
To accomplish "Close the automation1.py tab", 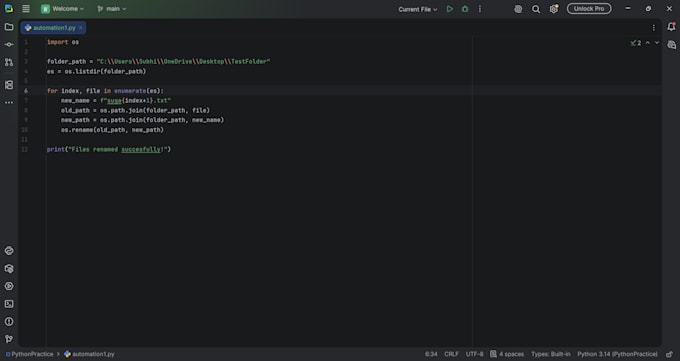I will (81, 28).
